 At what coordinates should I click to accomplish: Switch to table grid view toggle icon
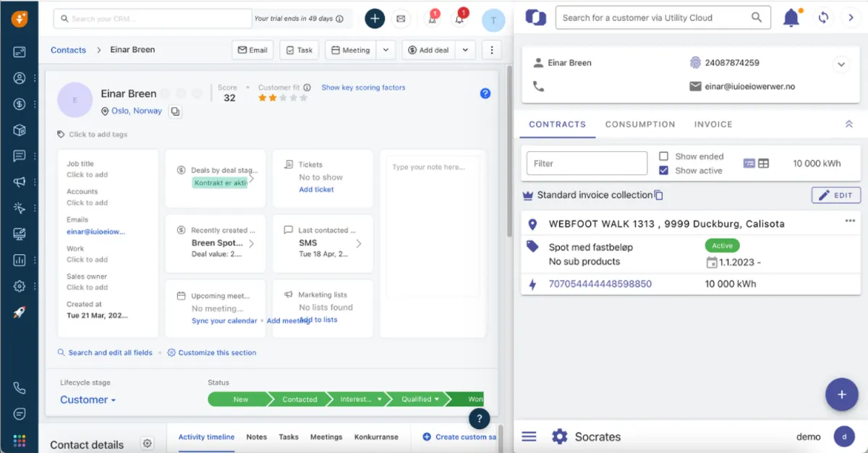pos(764,164)
